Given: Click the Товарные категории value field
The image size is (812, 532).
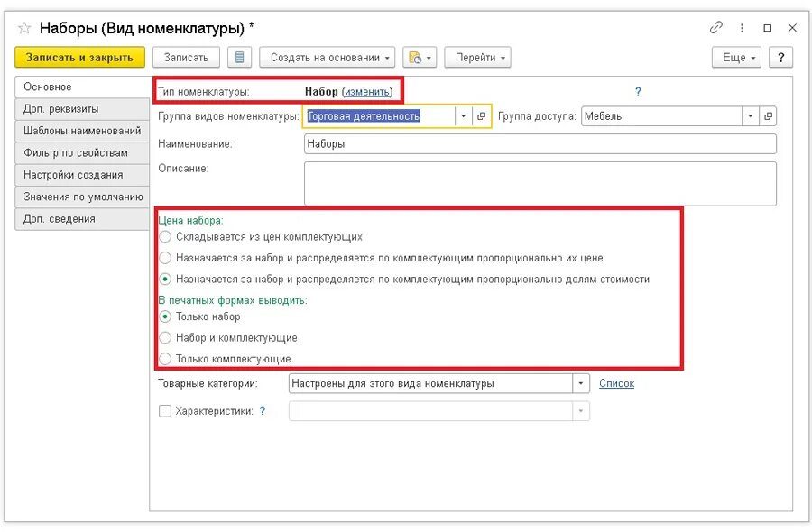Looking at the screenshot, I should pos(430,383).
